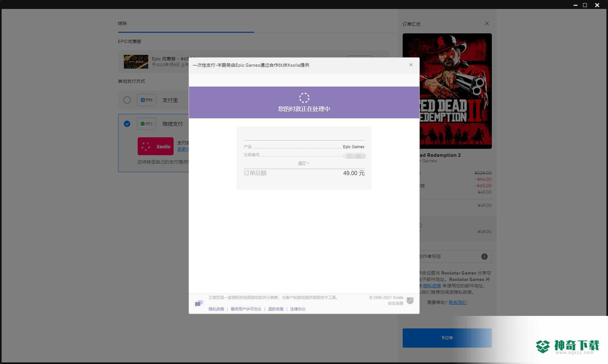Open the 最终用户许可协议 link
Viewport: 608px width, 364px height.
coord(246,309)
